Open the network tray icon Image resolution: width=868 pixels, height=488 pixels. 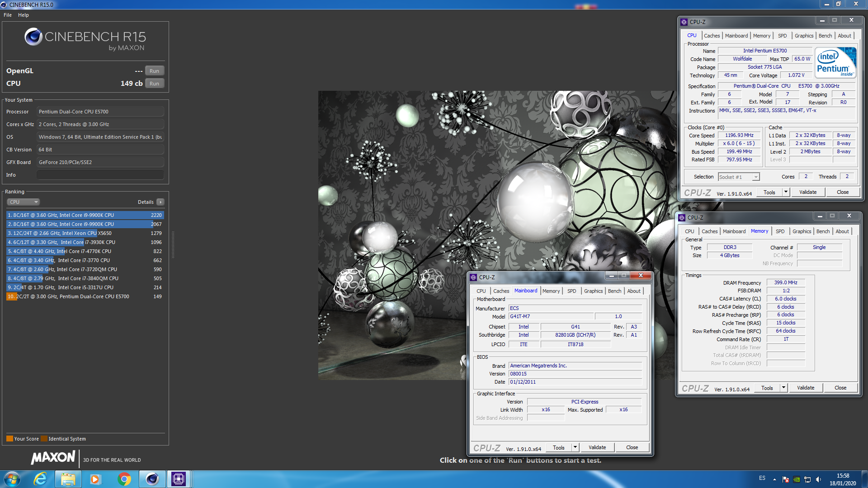click(x=807, y=479)
